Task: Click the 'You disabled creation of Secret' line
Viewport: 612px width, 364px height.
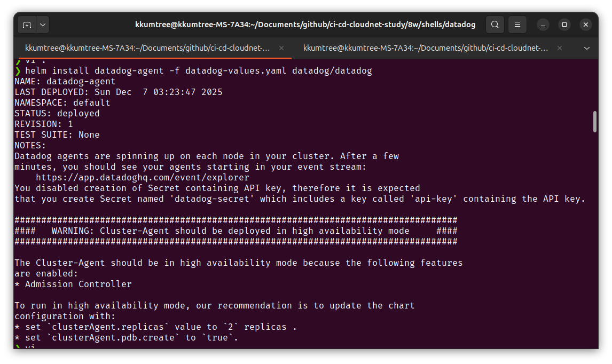Action: (x=217, y=188)
